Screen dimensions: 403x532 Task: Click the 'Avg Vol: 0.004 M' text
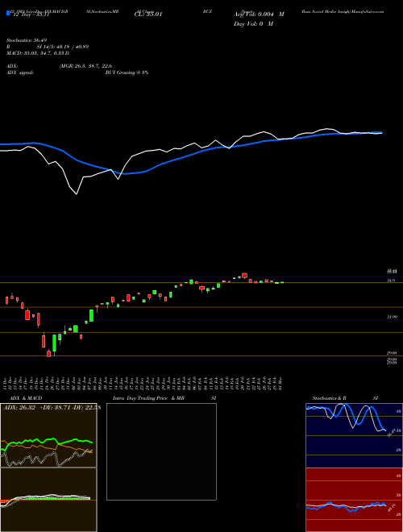click(259, 15)
